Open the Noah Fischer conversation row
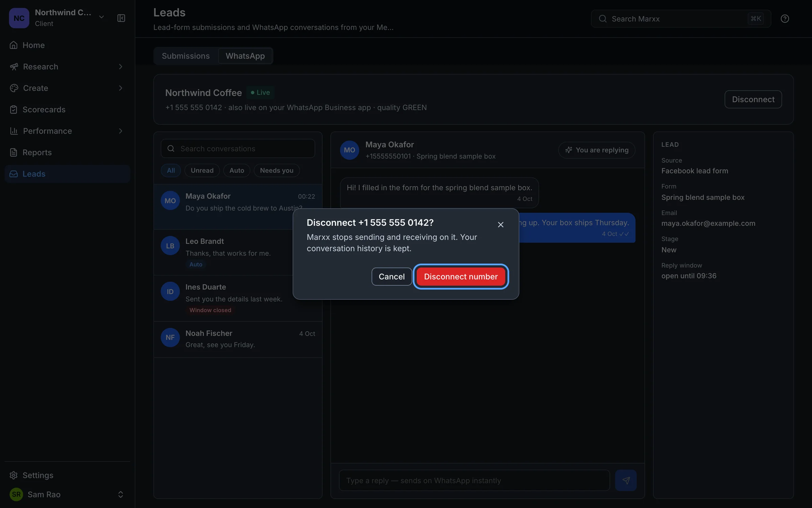Viewport: 812px width, 508px height. click(x=238, y=339)
